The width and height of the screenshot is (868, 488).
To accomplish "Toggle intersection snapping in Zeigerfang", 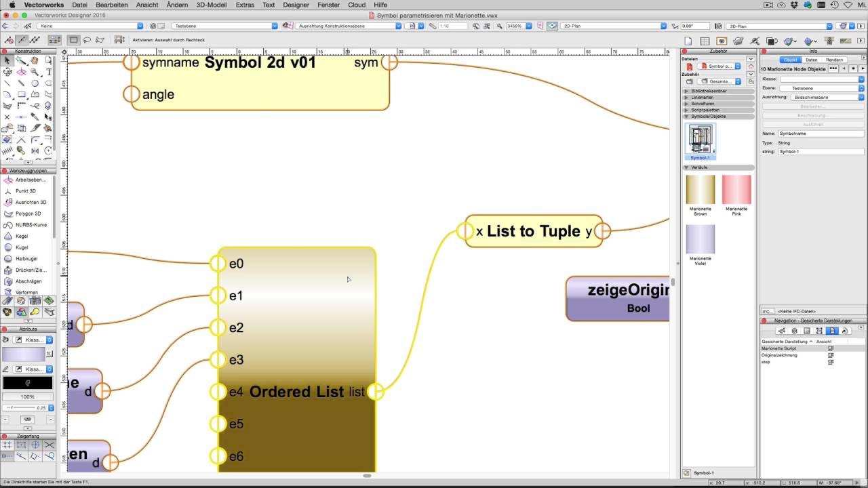I will [50, 445].
